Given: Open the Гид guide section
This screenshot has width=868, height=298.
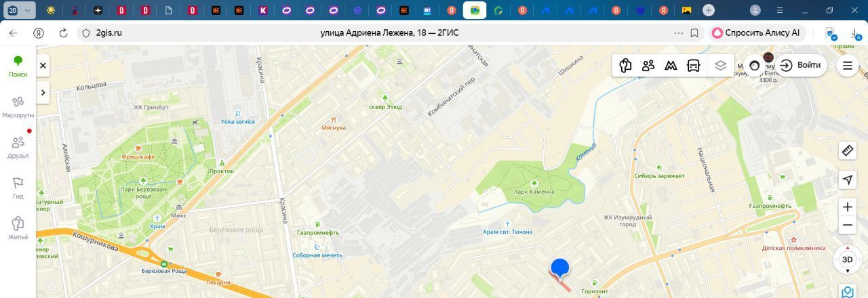Looking at the screenshot, I should coord(18,188).
